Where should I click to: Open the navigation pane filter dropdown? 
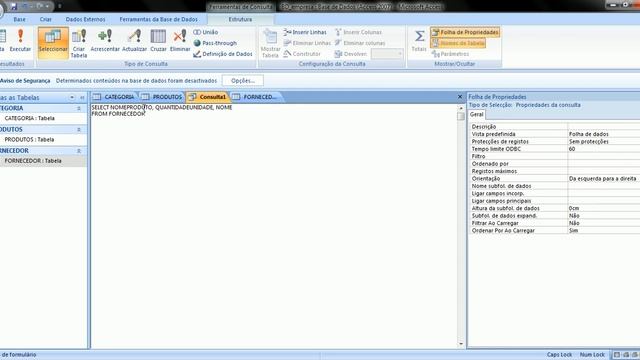72,98
